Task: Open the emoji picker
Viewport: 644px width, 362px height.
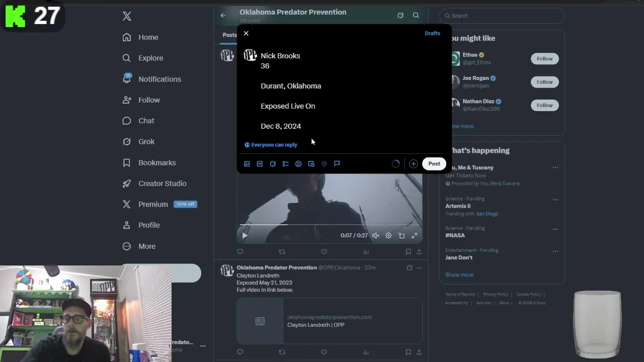Action: click(298, 164)
